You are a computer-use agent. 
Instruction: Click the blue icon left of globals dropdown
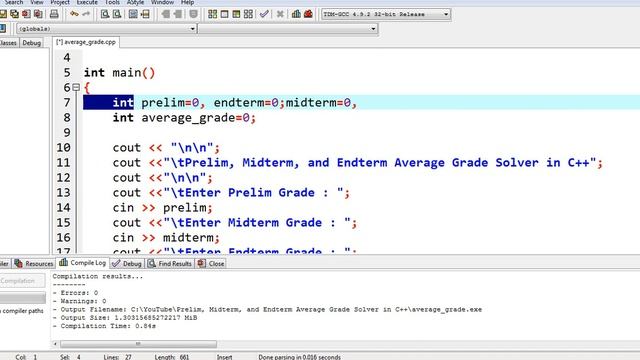click(2, 28)
